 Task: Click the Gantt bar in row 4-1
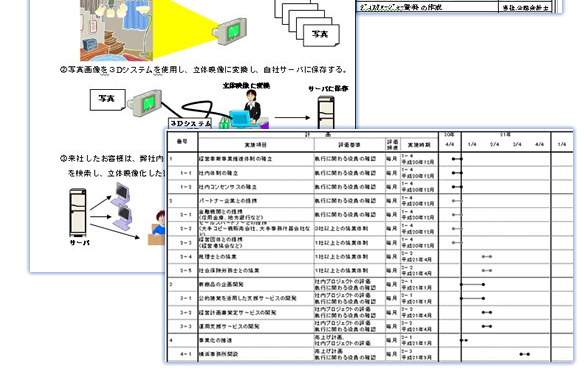click(525, 354)
